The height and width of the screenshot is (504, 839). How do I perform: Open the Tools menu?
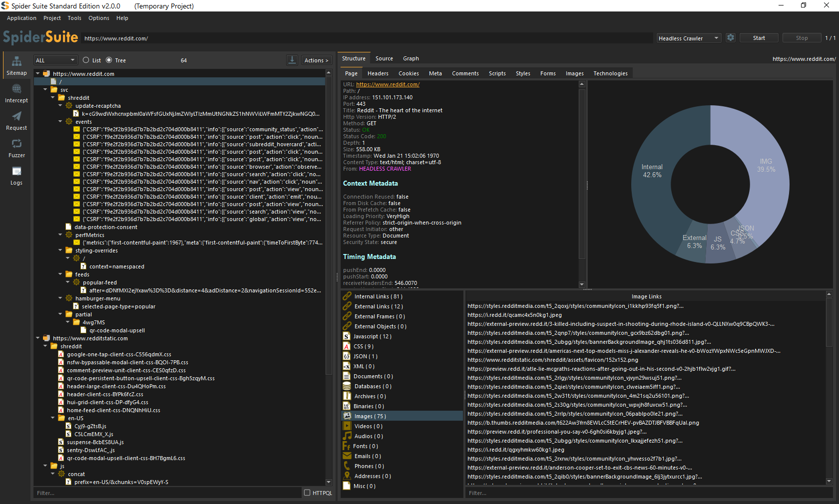click(x=74, y=18)
